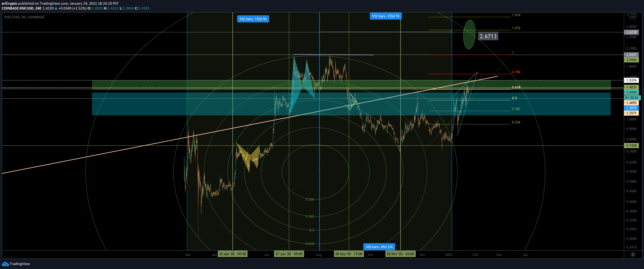
Task: Click the 1.272 Fibonacci level label
Action: tap(516, 28)
